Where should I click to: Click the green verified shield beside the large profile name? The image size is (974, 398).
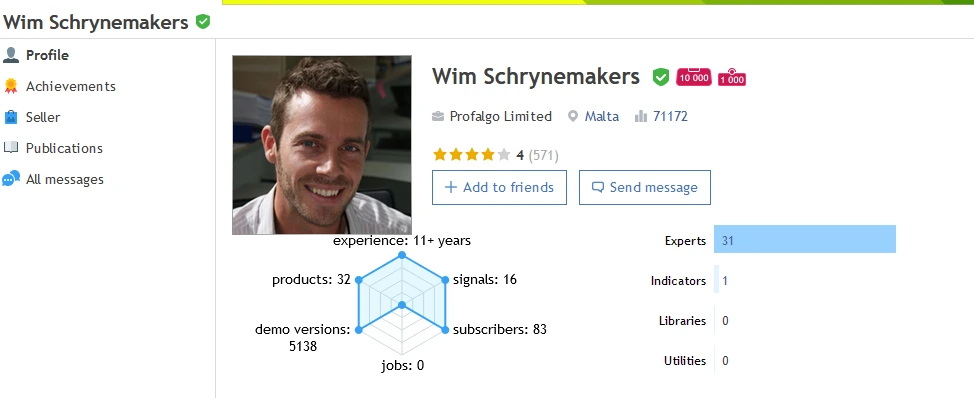click(661, 77)
